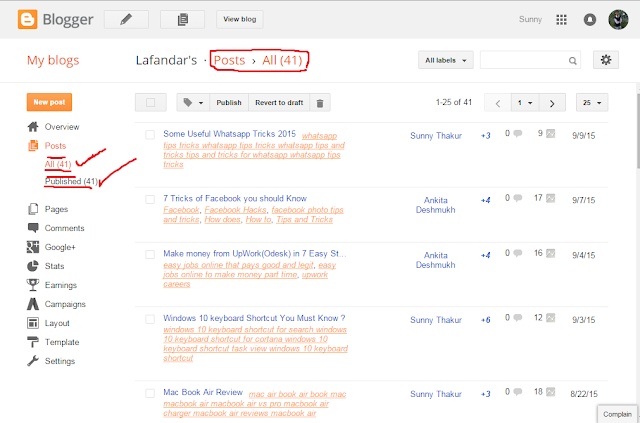
Task: Open the Google apps grid icon
Action: [x=561, y=20]
